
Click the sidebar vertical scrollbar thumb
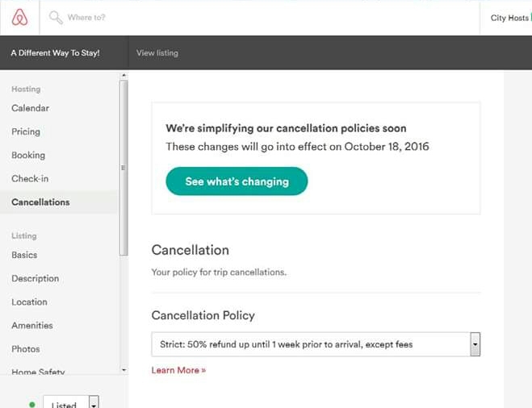pyautogui.click(x=124, y=168)
